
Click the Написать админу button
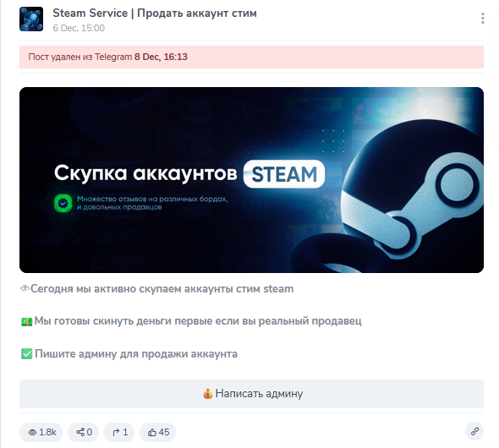click(x=251, y=394)
